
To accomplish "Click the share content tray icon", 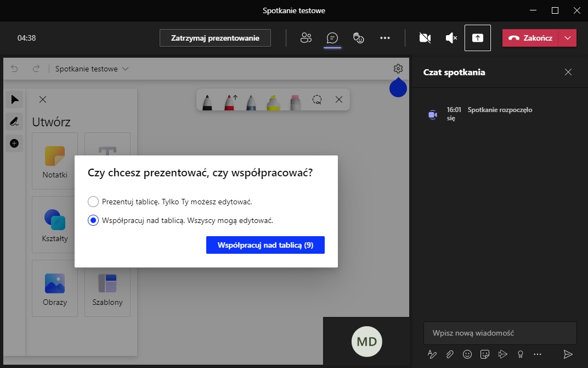I will click(x=477, y=38).
